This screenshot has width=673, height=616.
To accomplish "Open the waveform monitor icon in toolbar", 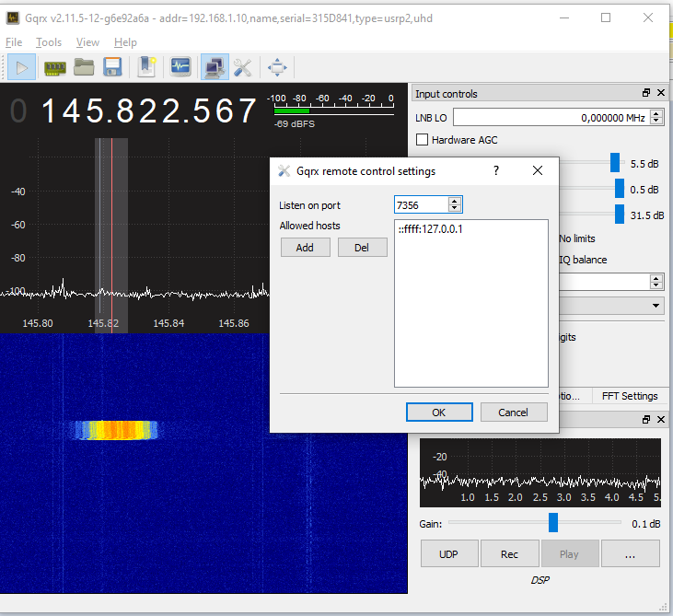I will tap(180, 67).
